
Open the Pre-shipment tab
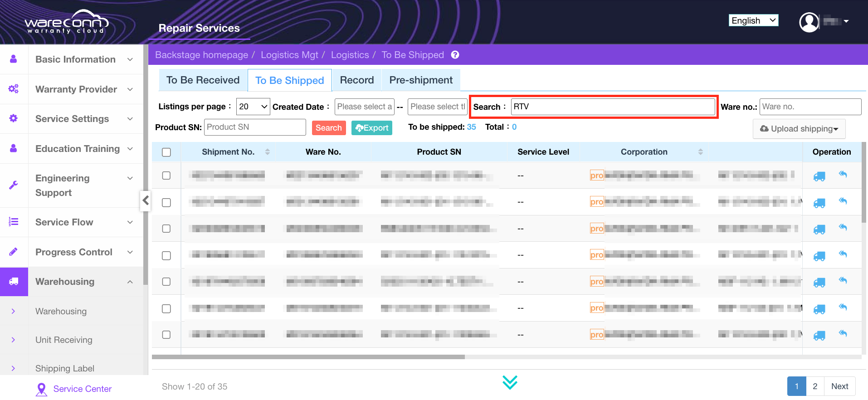point(420,80)
